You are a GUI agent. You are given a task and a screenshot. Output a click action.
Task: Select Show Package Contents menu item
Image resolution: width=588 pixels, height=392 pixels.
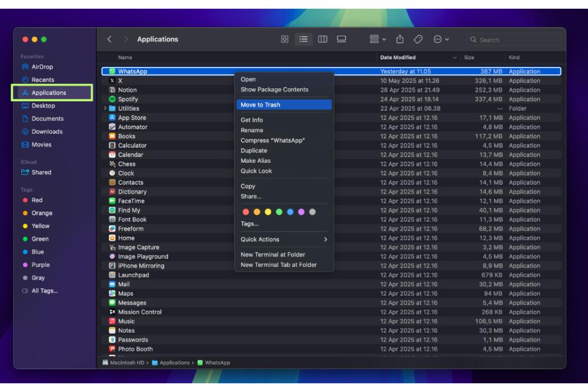coord(284,89)
